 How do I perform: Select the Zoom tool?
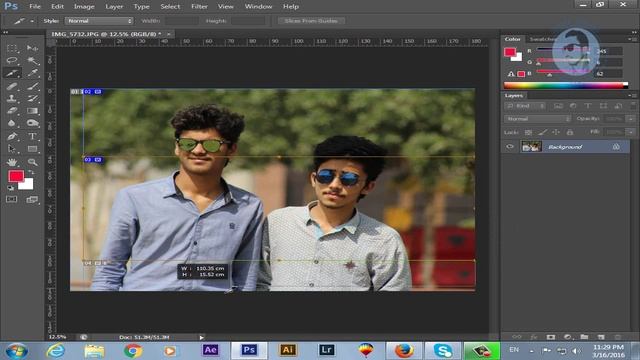tap(32, 162)
